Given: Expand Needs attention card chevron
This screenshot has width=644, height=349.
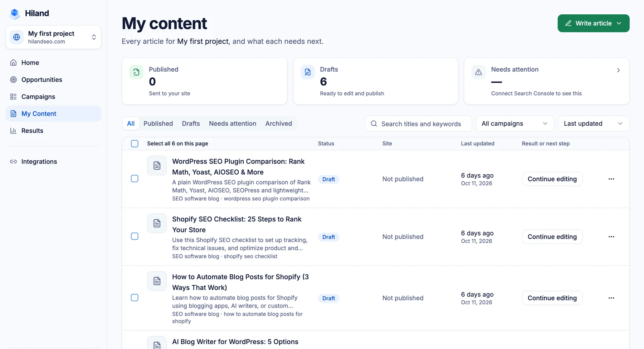Looking at the screenshot, I should (618, 70).
